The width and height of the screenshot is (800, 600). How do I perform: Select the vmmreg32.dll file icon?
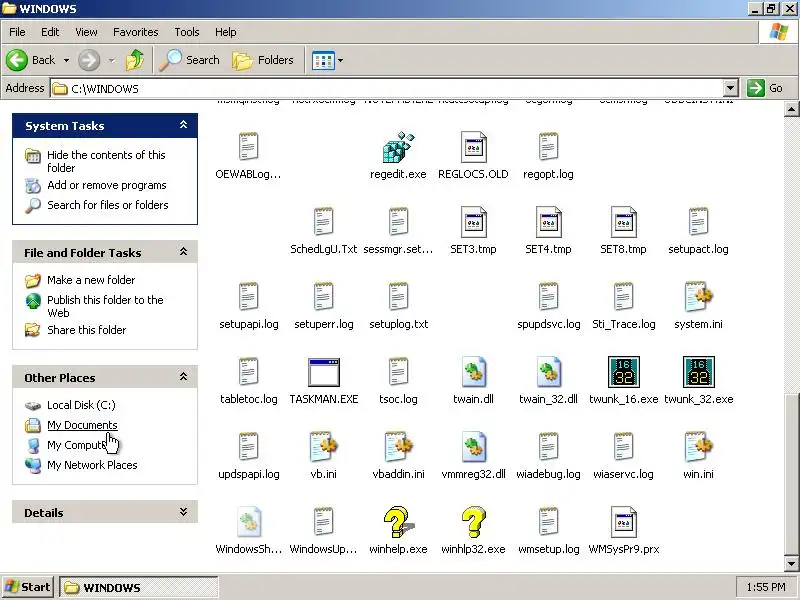pos(473,447)
